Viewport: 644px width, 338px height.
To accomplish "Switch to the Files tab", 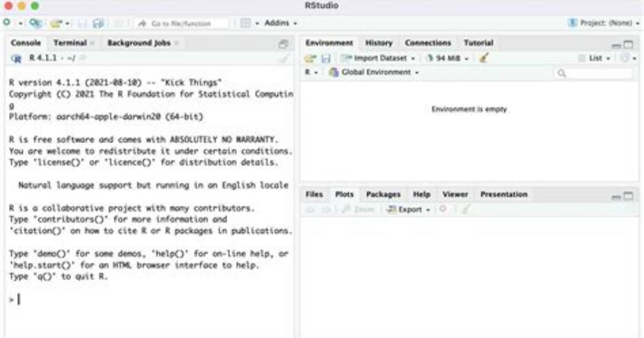I will pos(314,194).
